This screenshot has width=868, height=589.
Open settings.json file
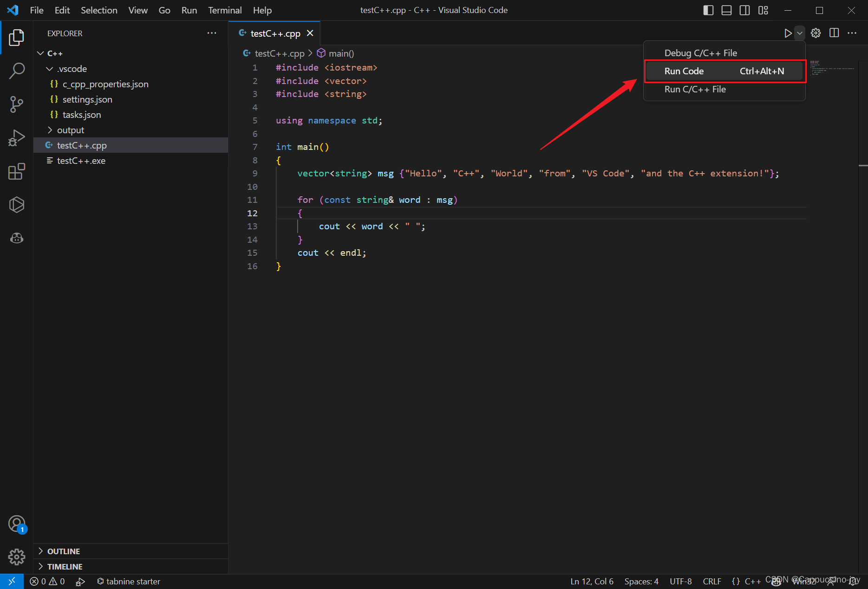(x=131, y=99)
